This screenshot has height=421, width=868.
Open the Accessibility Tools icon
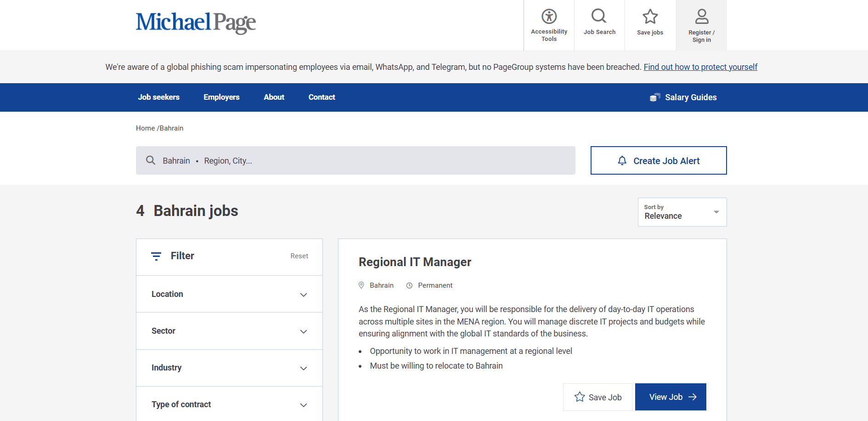[549, 17]
